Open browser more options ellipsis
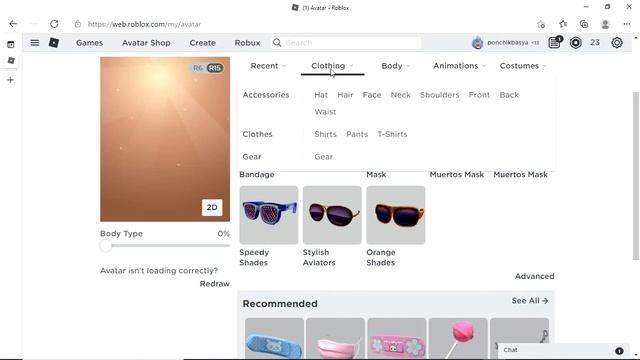640x360 pixels. pyautogui.click(x=627, y=24)
